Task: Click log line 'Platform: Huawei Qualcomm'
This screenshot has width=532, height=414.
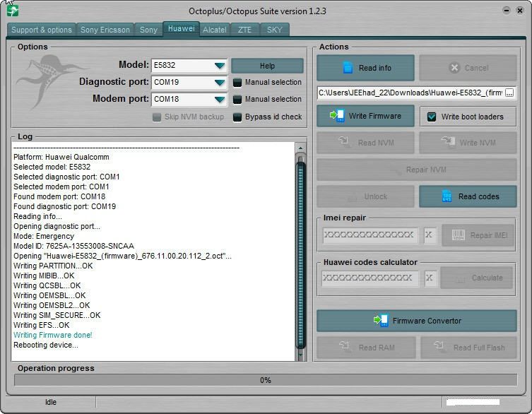Action: pyautogui.click(x=61, y=157)
